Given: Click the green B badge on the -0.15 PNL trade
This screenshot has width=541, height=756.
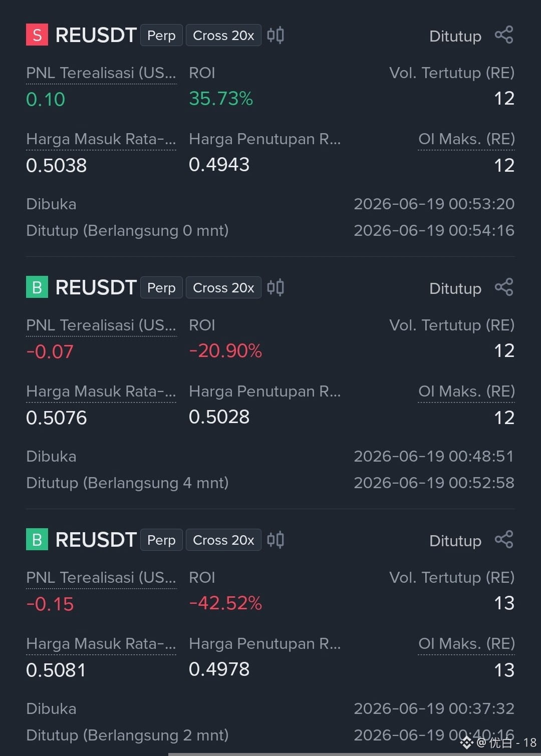Looking at the screenshot, I should (x=37, y=540).
